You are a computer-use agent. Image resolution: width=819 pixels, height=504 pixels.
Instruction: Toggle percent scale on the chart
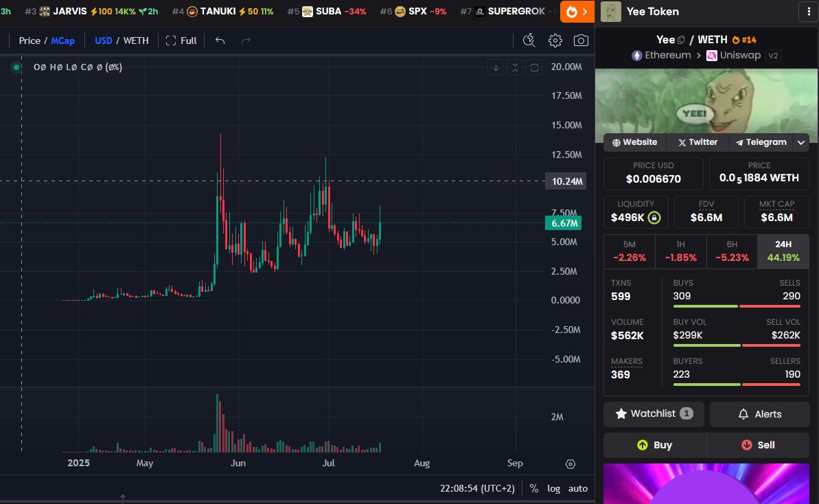534,488
